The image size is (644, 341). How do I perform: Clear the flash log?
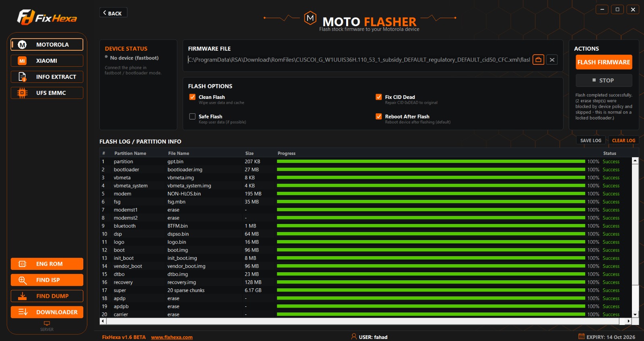[x=623, y=140]
